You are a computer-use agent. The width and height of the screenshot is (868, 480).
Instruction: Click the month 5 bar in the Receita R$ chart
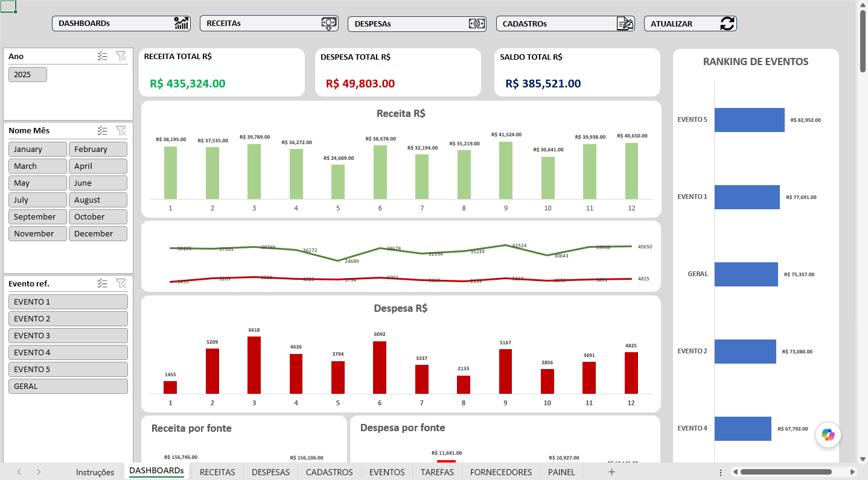coord(338,182)
